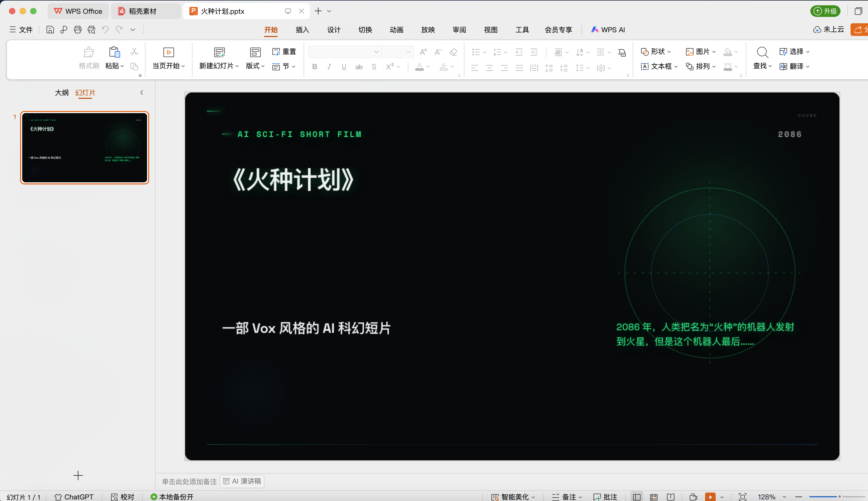Viewport: 868px width, 501px height.
Task: Collapse the slide panel with chevron
Action: click(x=141, y=92)
